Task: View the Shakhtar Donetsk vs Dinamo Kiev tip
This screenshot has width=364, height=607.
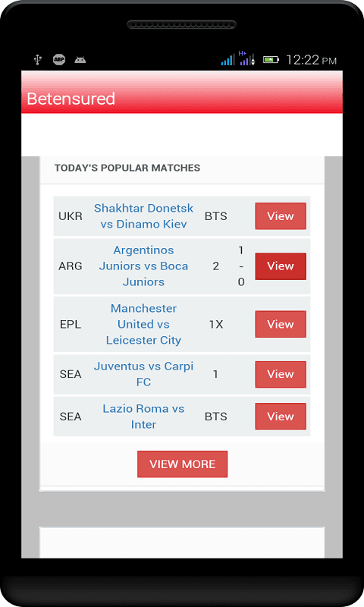Action: tap(281, 216)
